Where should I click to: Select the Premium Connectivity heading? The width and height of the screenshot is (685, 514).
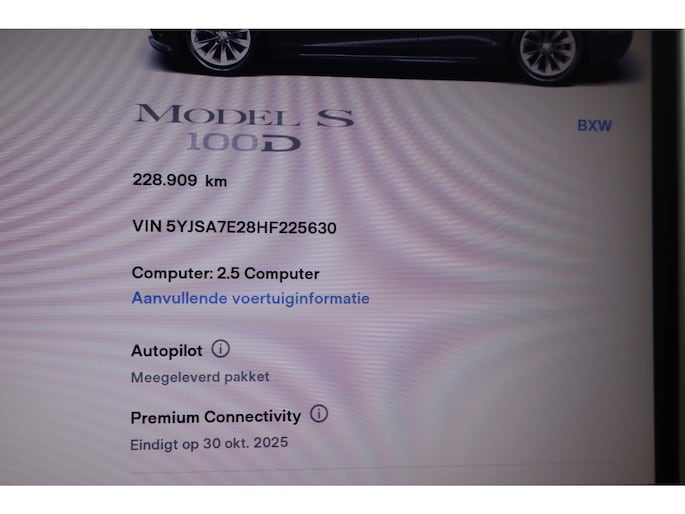[216, 417]
